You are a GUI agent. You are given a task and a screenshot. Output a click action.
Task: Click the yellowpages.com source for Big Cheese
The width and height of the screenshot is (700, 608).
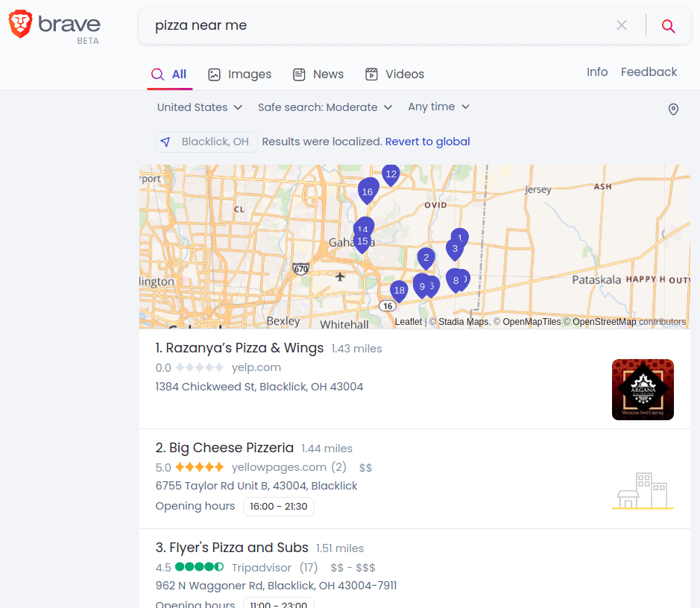(279, 467)
